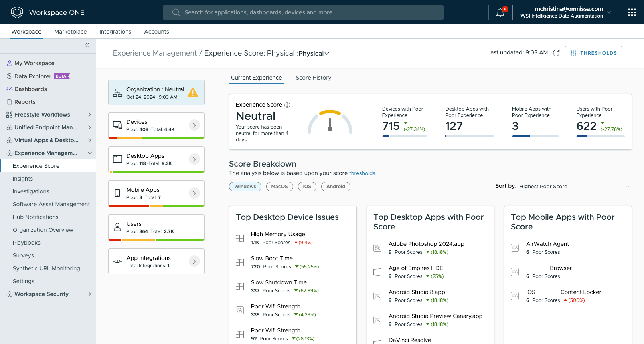Open App Integrations card arrow button
The height and width of the screenshot is (344, 644).
click(x=194, y=262)
